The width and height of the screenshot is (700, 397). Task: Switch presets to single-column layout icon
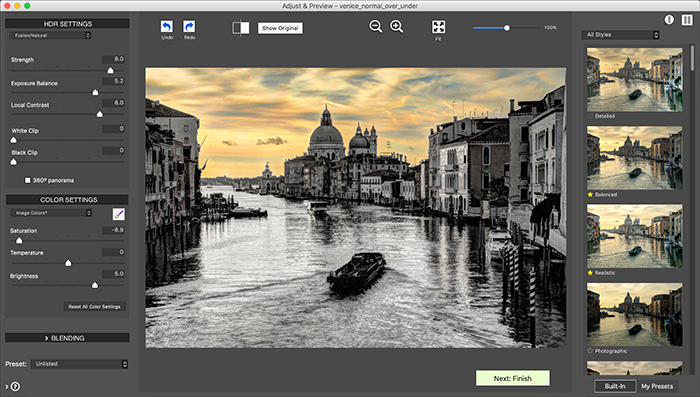tap(669, 20)
